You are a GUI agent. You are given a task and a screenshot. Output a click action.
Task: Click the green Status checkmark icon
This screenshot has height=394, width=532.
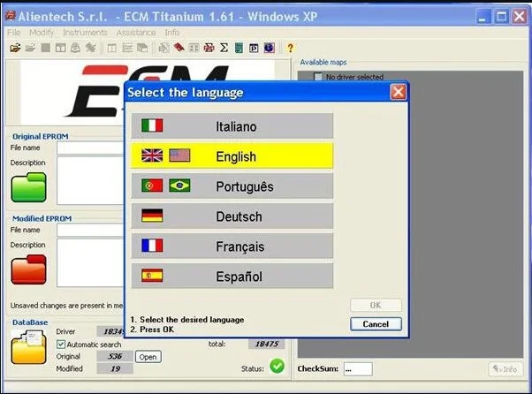277,367
